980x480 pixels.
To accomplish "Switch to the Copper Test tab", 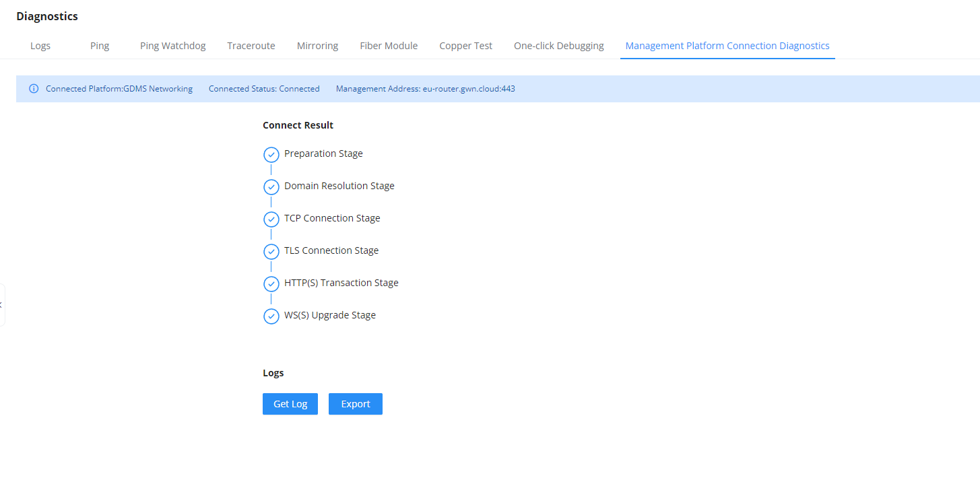I will click(x=466, y=46).
